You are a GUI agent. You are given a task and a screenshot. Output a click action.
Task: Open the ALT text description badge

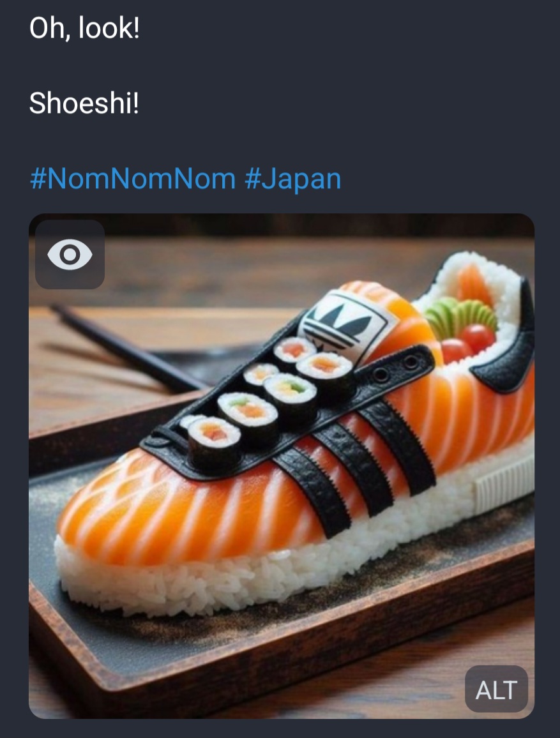(496, 689)
